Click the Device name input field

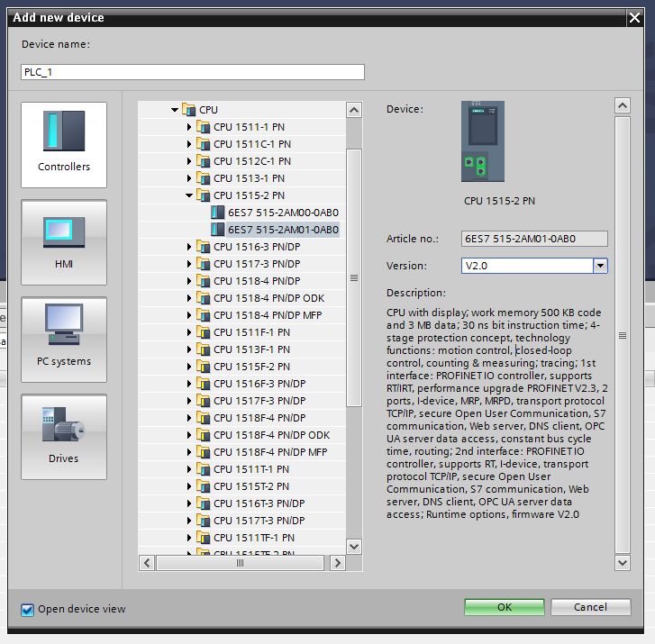(x=193, y=72)
